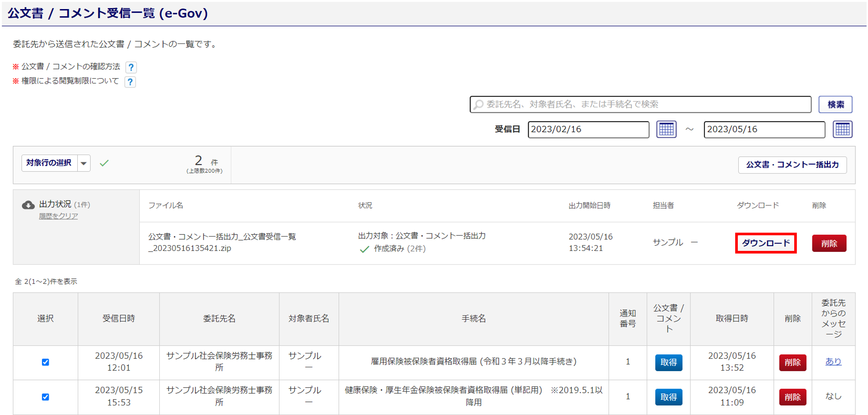This screenshot has height=415, width=868.
Task: Click the 公文書・コメント一括出力 button
Action: tap(792, 165)
